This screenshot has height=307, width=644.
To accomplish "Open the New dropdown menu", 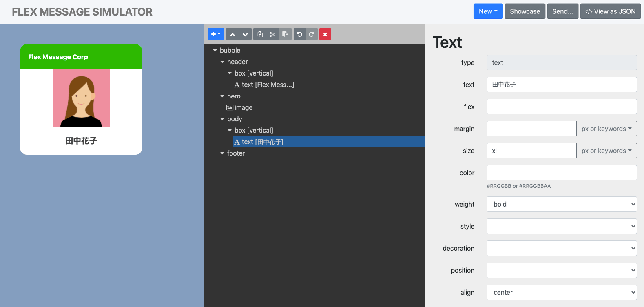I will click(488, 11).
